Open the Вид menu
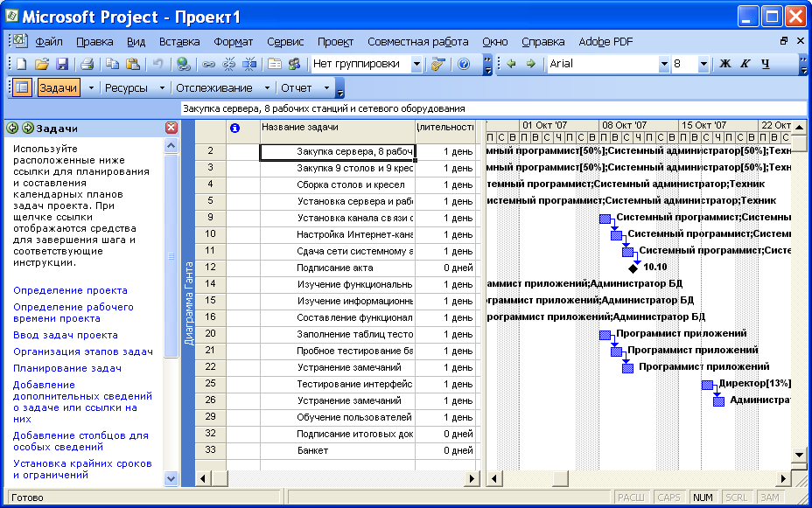Viewport: 812px width, 508px height. [x=136, y=41]
